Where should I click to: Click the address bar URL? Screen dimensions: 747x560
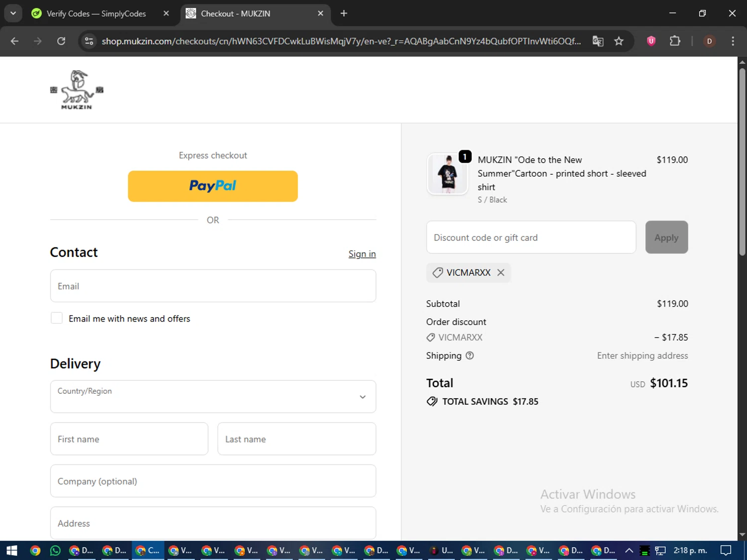pos(341,41)
